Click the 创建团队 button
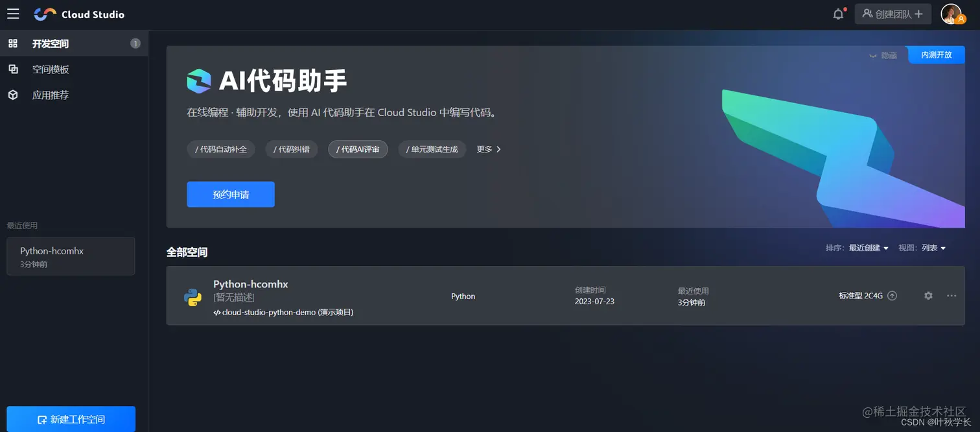 click(892, 14)
